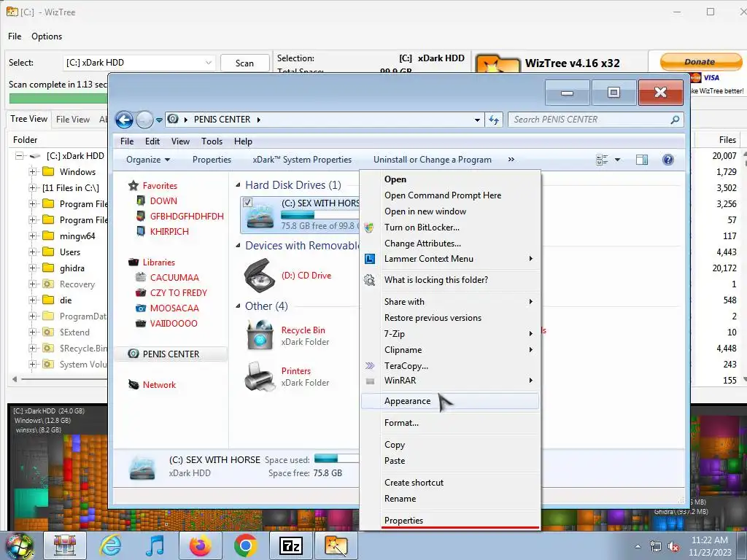Show more toolbar commands chevron
Screen dimensions: 747x560
pyautogui.click(x=511, y=160)
